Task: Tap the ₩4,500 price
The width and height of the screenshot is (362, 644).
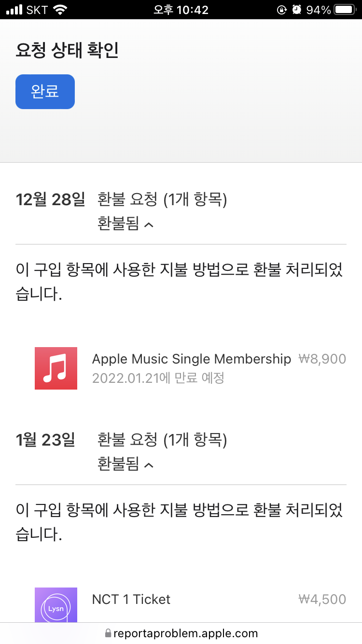Action: coord(322,600)
